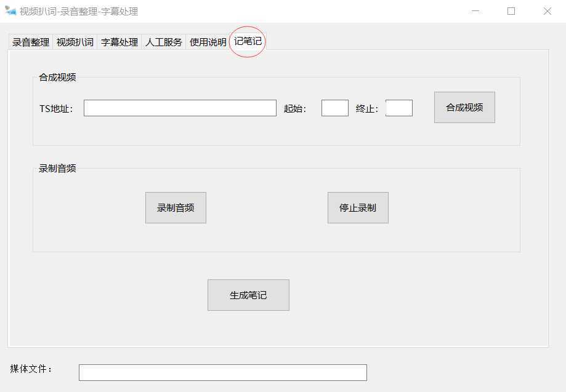566x392 pixels.
Task: Click the window title text
Action: coord(79,12)
